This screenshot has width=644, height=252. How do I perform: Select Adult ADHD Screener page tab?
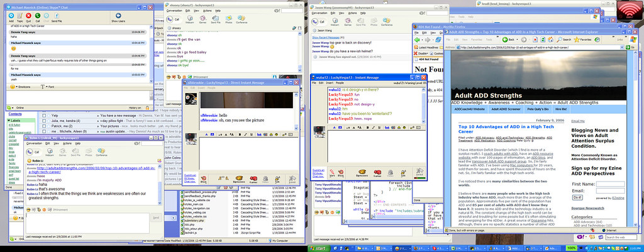507,109
